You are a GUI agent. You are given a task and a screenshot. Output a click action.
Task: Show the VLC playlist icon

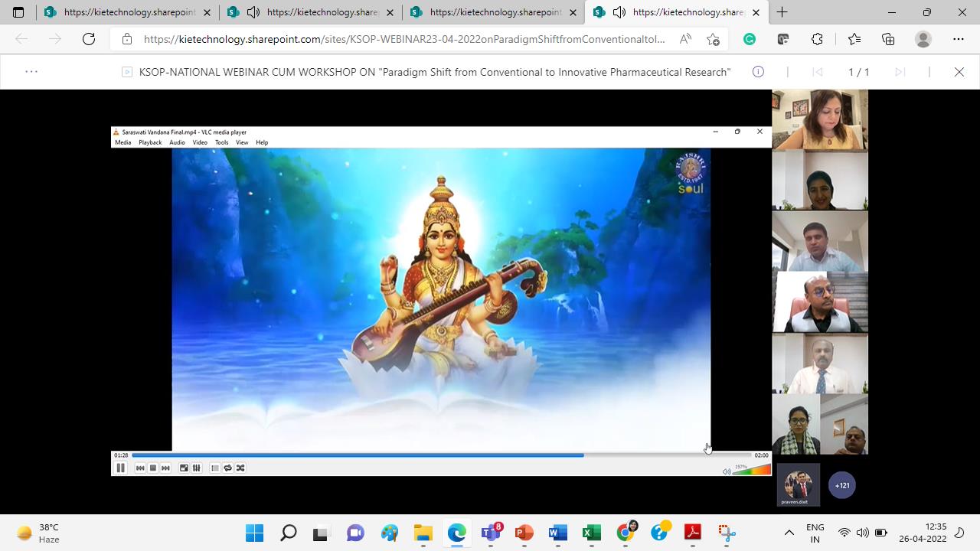tap(215, 468)
